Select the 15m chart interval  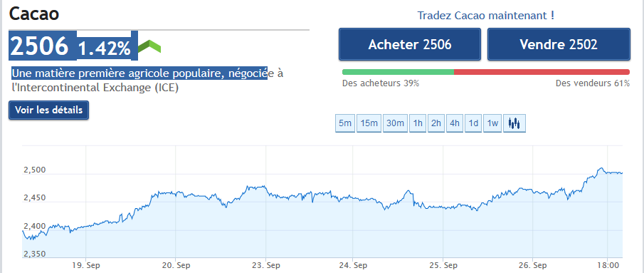click(x=369, y=123)
